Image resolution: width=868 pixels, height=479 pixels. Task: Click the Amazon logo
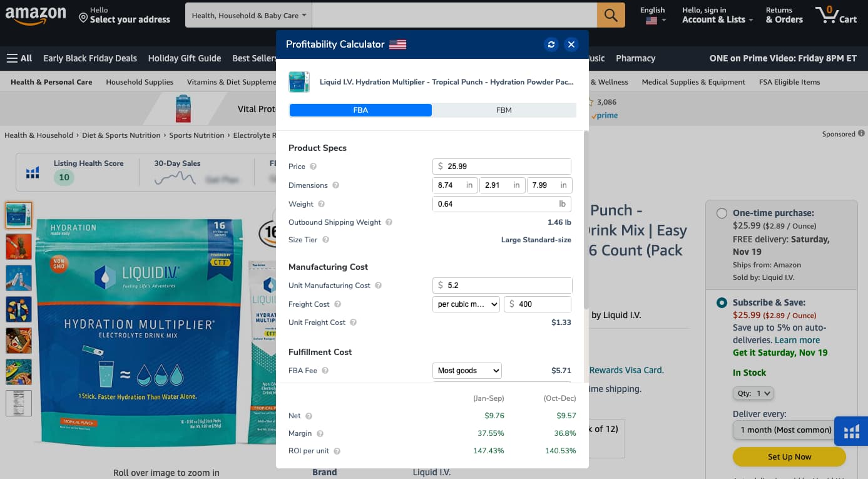36,15
